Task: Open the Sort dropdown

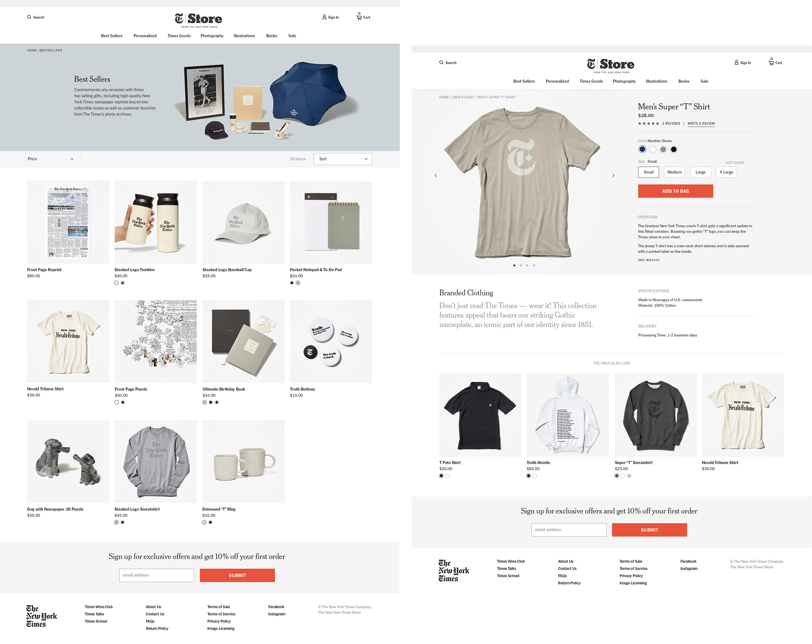Action: [342, 159]
